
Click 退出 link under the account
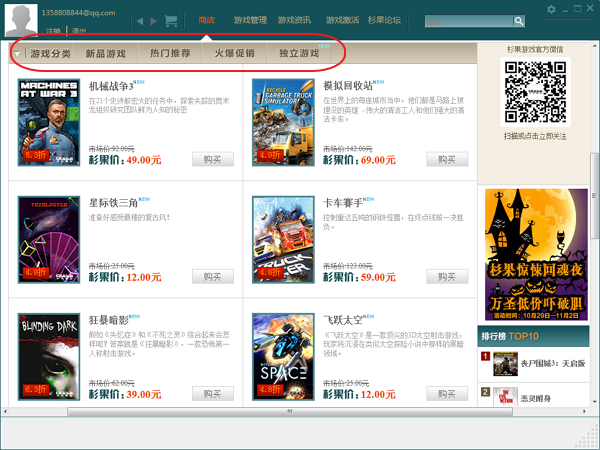click(x=79, y=31)
